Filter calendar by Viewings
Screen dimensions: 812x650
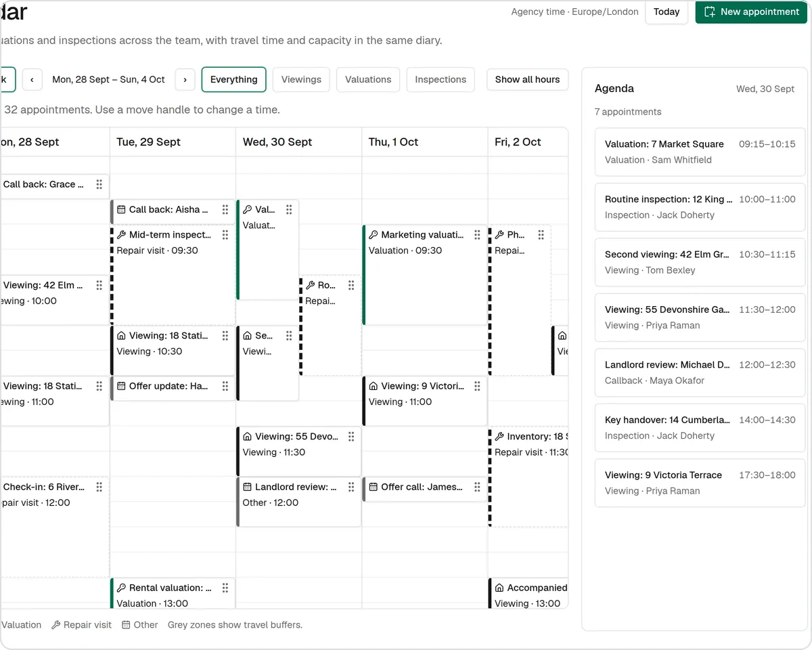pos(301,79)
